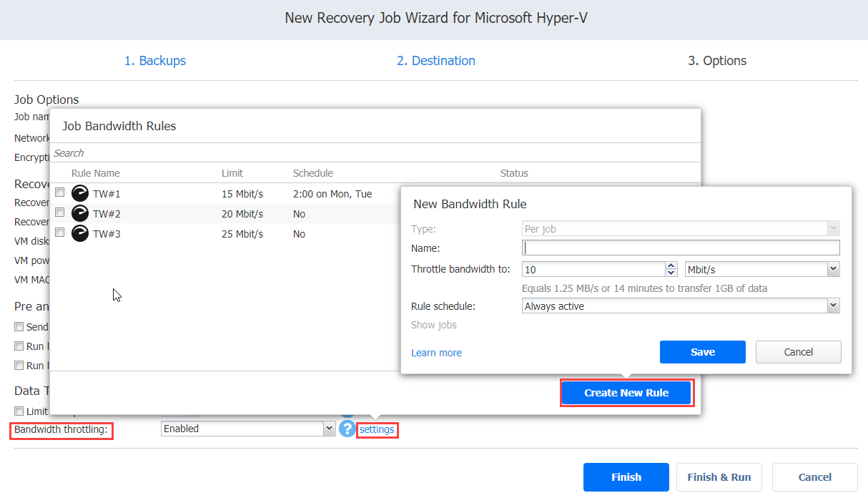Focus the rule Name input field
Image resolution: width=868 pixels, height=503 pixels.
click(x=681, y=248)
